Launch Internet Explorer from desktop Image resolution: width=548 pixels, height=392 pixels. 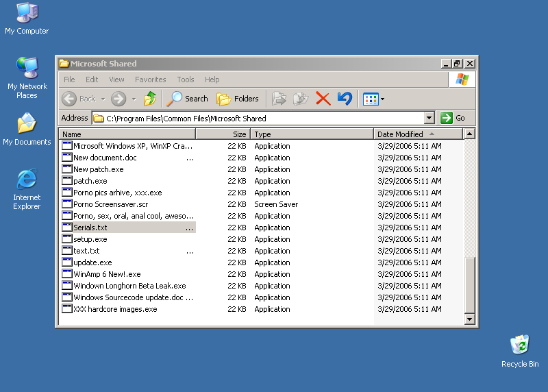(x=27, y=189)
